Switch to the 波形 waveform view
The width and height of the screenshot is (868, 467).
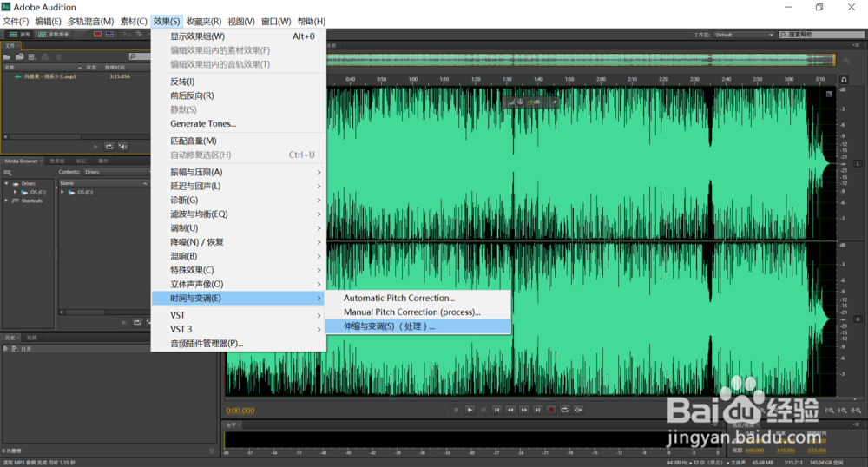click(x=19, y=35)
